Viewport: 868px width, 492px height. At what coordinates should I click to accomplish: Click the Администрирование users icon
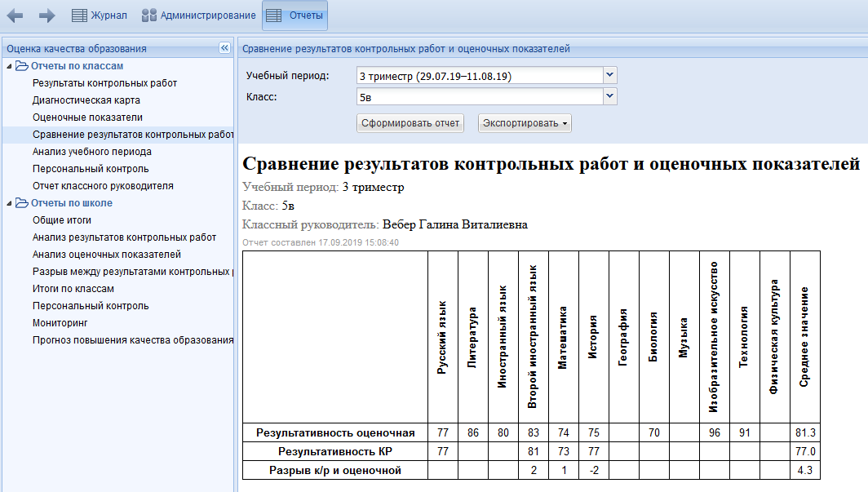[x=149, y=16]
